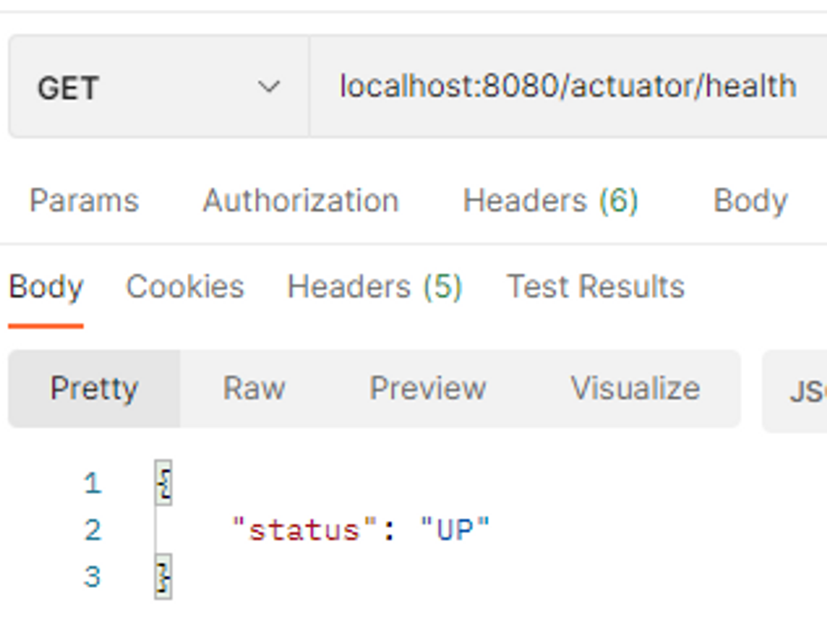Switch response view to Raw
Screen dimensions: 827x644
254,389
